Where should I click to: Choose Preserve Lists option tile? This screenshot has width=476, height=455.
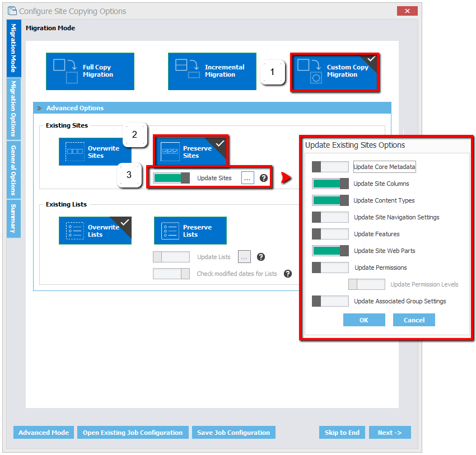point(190,231)
